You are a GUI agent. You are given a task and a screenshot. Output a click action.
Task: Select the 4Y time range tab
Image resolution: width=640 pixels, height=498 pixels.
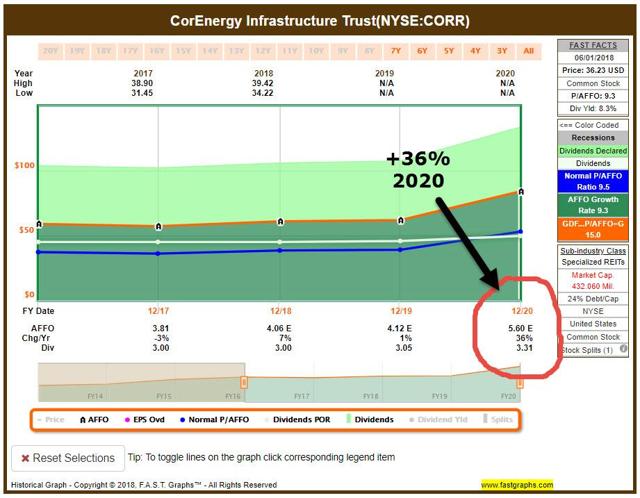coord(476,51)
